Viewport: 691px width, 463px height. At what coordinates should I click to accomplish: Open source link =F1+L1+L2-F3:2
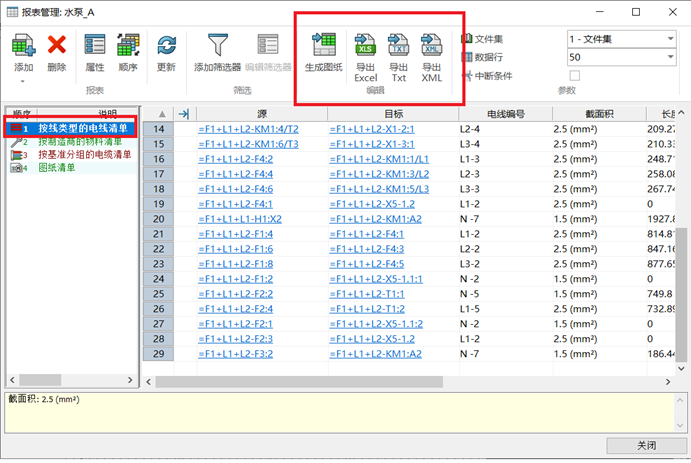click(x=235, y=354)
